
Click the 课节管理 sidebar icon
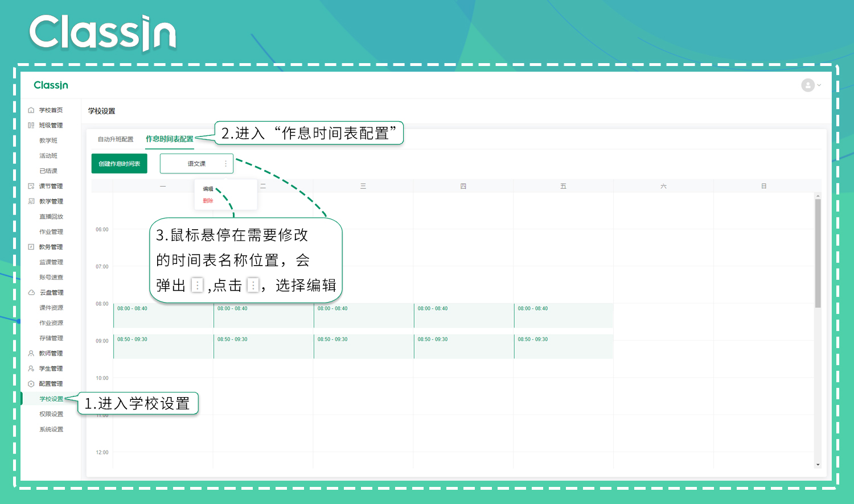tap(31, 186)
